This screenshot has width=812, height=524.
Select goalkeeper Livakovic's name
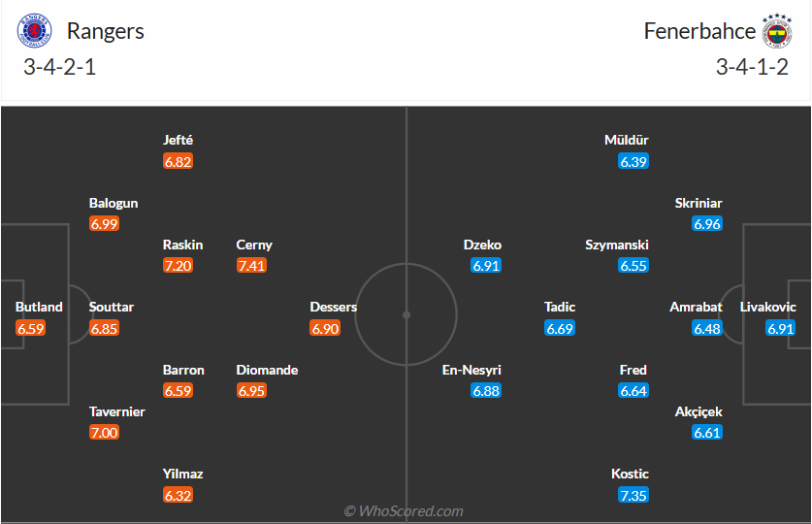click(x=768, y=307)
